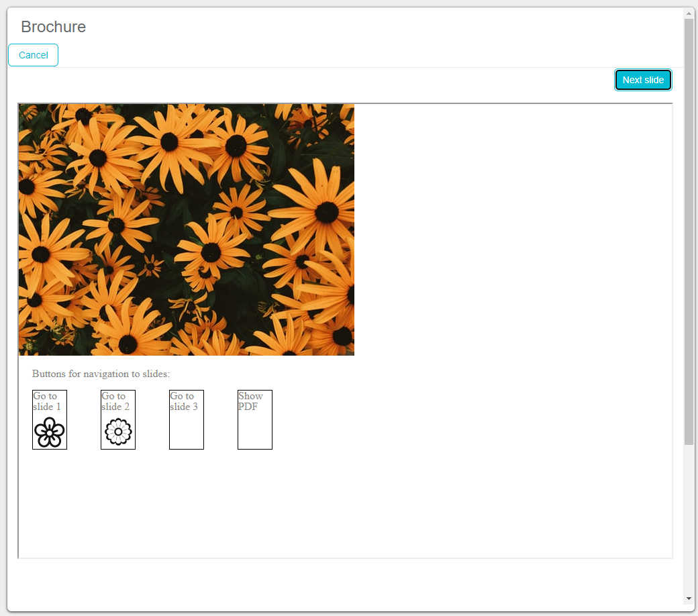Open the brochure with Show PDF
Viewport: 698px width, 616px height.
point(254,419)
